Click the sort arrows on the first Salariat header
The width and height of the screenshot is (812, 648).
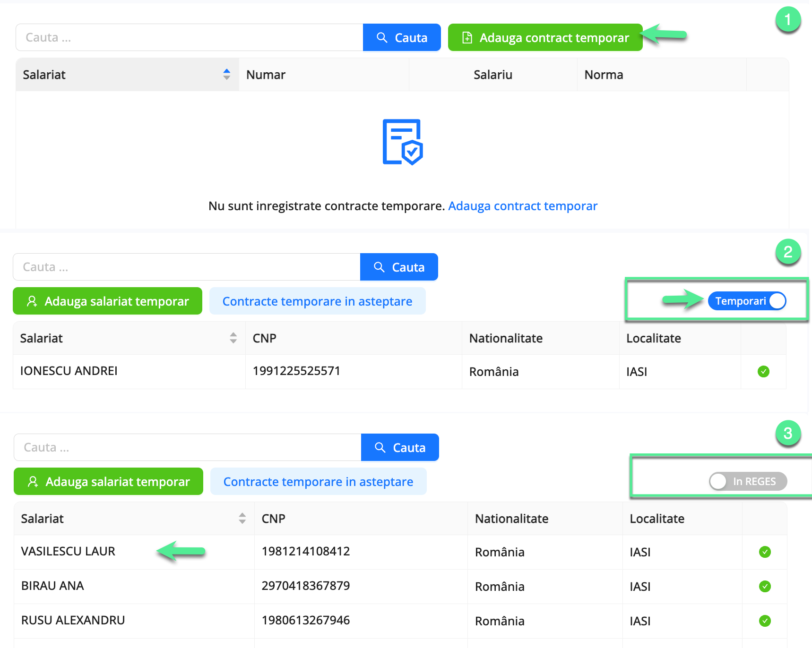click(x=227, y=74)
